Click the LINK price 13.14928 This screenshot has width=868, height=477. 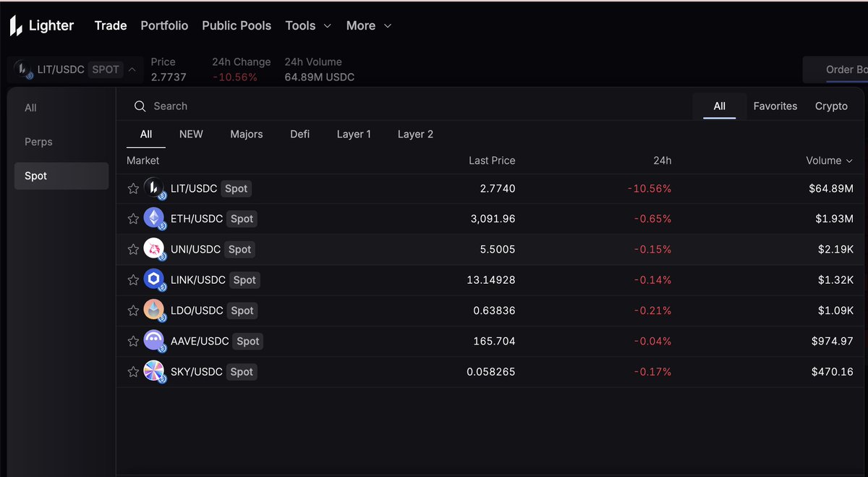490,279
